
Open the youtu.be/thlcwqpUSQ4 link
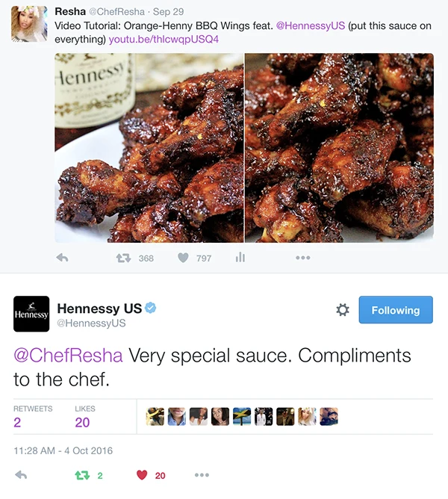(x=164, y=39)
